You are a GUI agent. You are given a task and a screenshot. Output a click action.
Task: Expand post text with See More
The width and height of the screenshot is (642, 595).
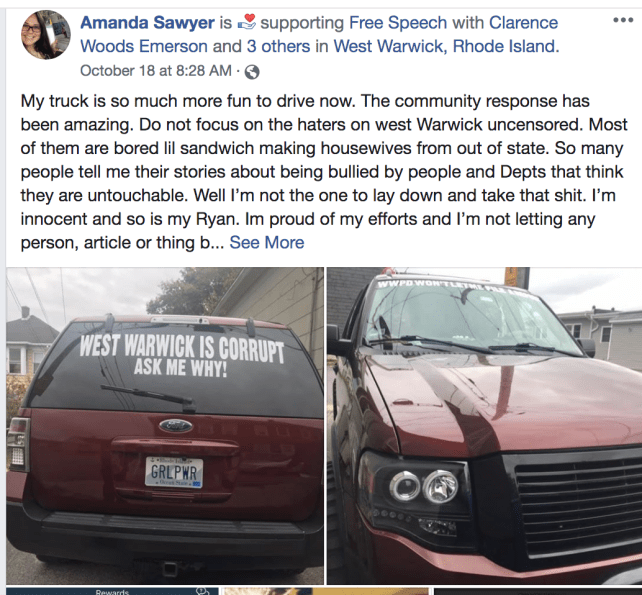[x=267, y=242]
